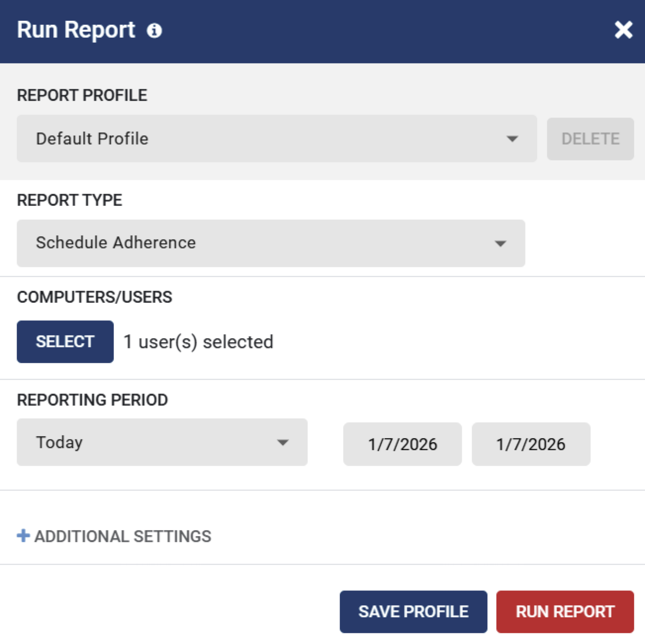Click the COMPUTERS/USERS section heading
Image resolution: width=645 pixels, height=644 pixels.
point(94,297)
